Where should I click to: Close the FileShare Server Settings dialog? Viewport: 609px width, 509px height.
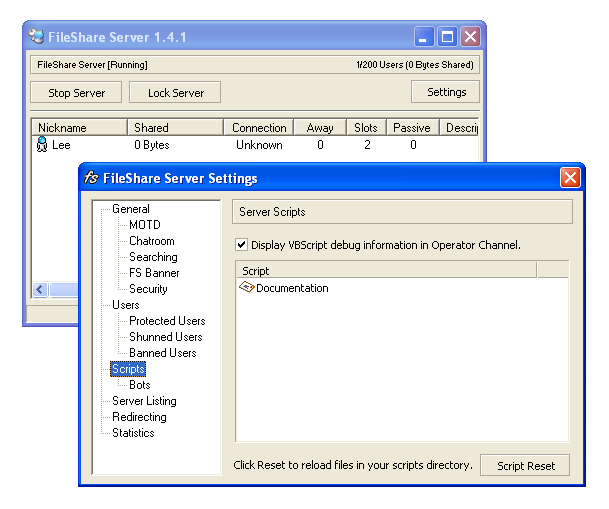point(570,178)
